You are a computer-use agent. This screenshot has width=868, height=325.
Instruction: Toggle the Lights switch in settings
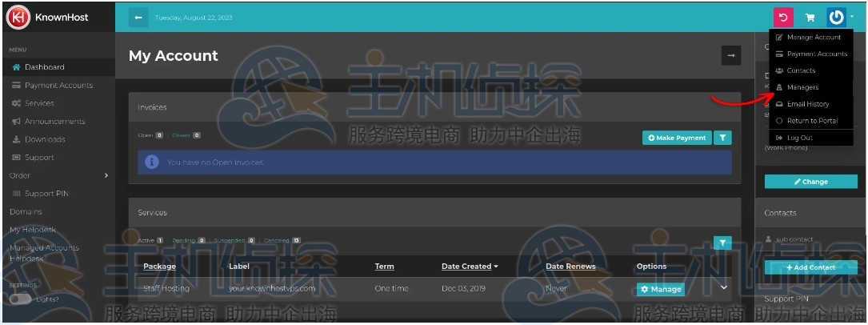(x=21, y=299)
